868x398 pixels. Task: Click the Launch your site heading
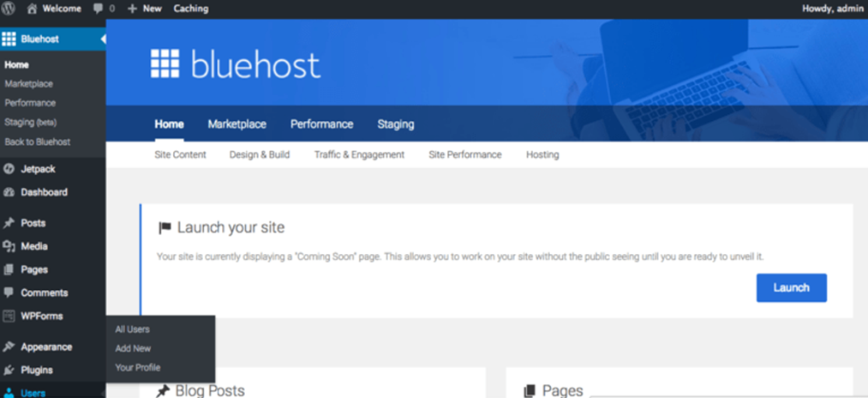click(230, 228)
